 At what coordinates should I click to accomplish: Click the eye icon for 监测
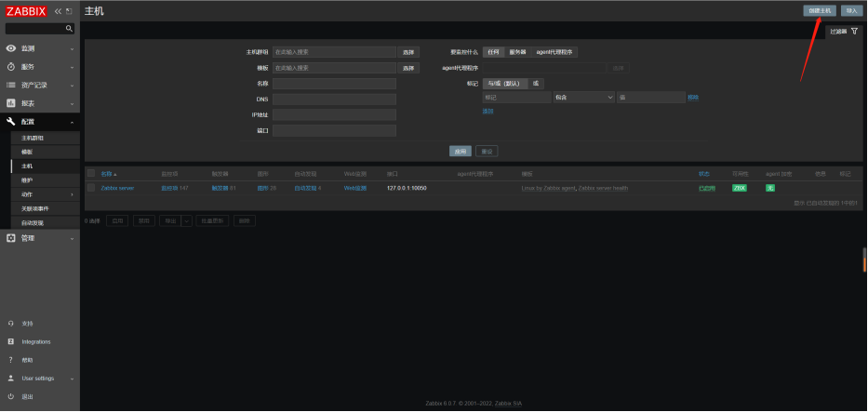11,48
